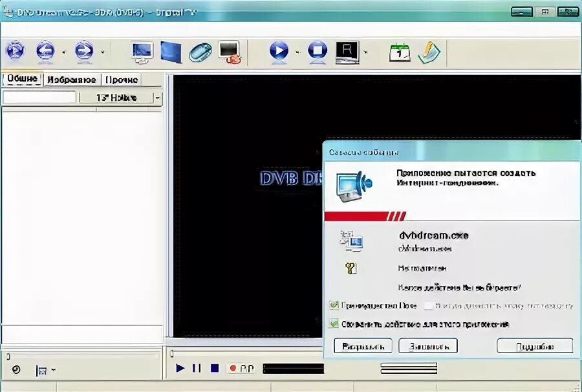Click the tilted blue screen toolbar icon

pyautogui.click(x=171, y=52)
